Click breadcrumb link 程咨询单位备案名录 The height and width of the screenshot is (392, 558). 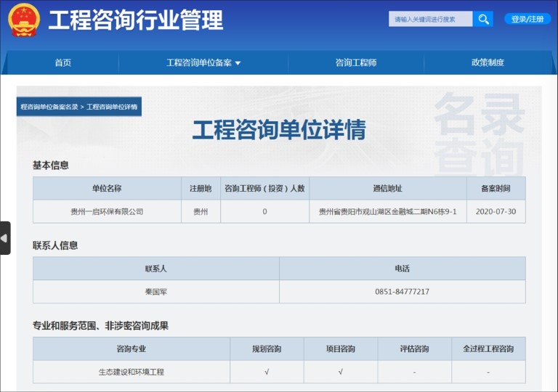click(49, 107)
